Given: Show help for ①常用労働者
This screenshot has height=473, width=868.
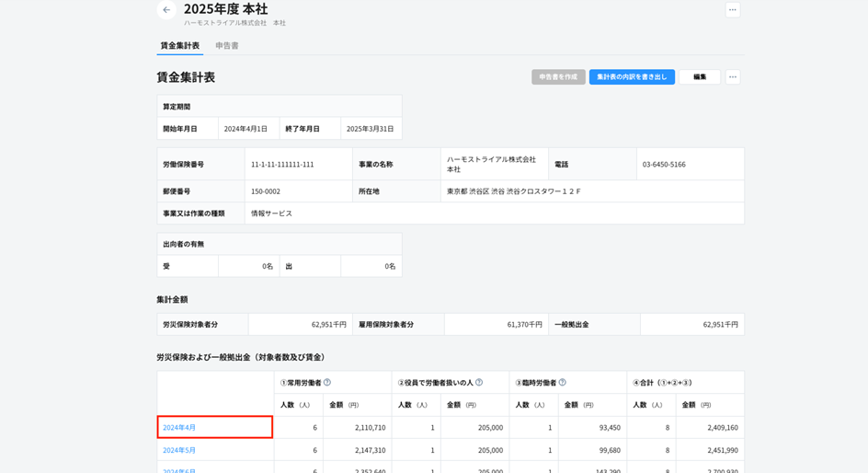Looking at the screenshot, I should (x=327, y=383).
